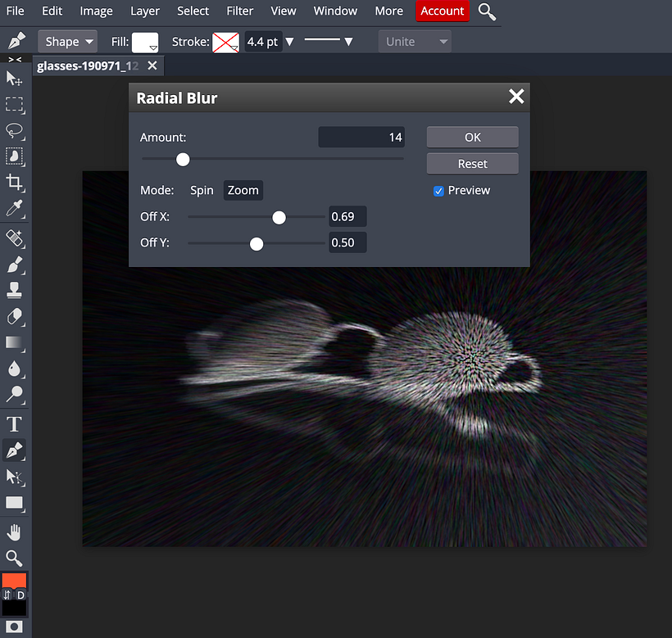672x638 pixels.
Task: Select the Hand tool
Action: click(14, 532)
